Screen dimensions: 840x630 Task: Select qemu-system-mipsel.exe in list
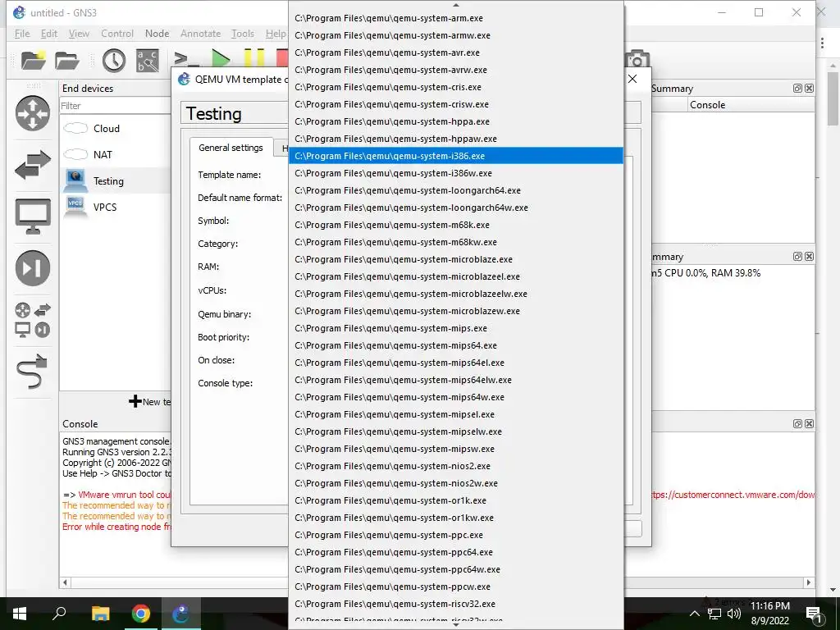point(456,414)
